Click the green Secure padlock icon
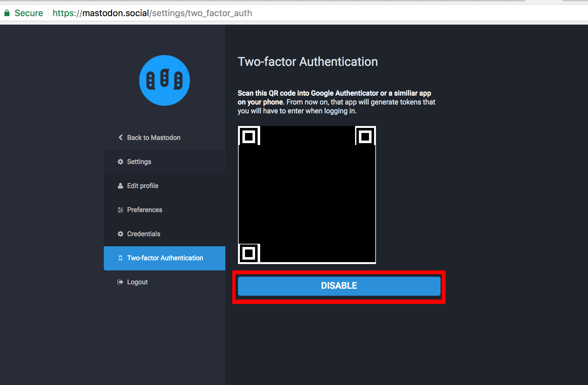This screenshot has height=385, width=588. pyautogui.click(x=7, y=13)
